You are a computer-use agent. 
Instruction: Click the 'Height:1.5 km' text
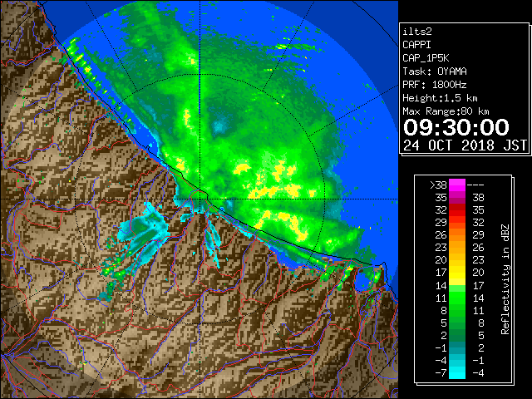tap(440, 98)
